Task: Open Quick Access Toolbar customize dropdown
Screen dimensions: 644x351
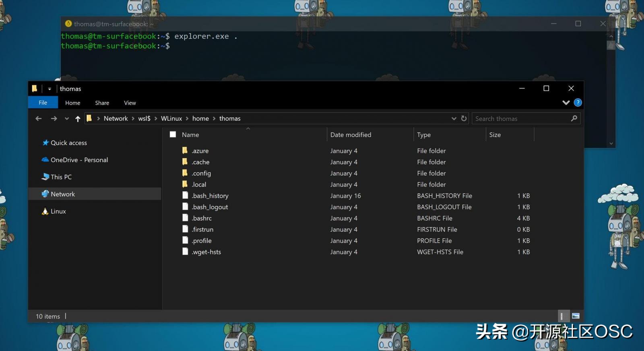Action: 50,89
